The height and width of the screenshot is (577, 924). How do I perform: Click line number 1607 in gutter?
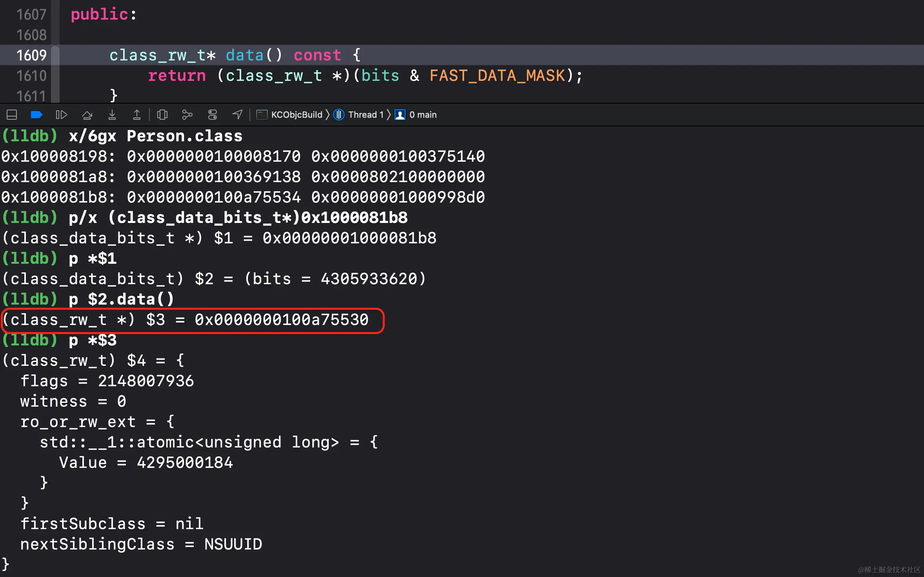[31, 15]
